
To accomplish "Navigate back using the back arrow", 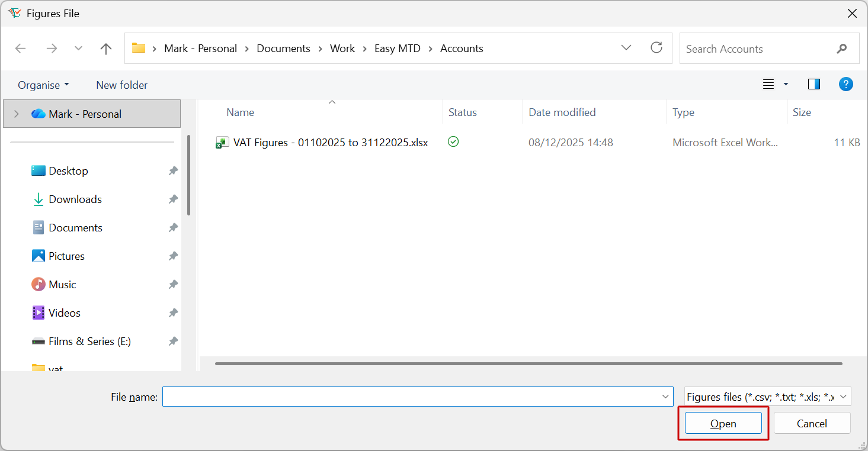I will 21,48.
